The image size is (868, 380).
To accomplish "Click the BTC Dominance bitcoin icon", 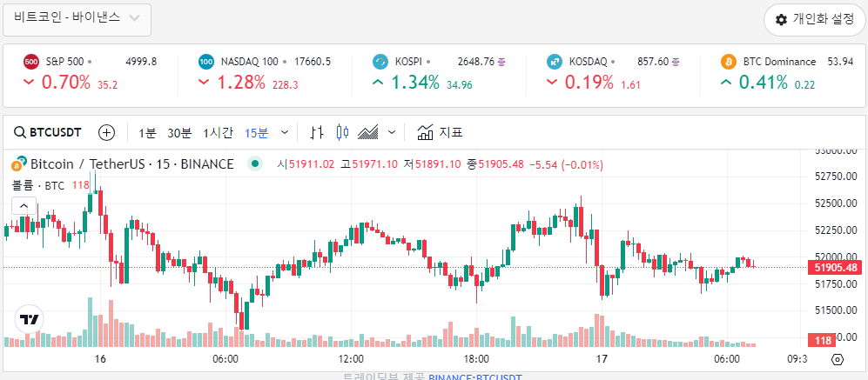I will tap(729, 62).
